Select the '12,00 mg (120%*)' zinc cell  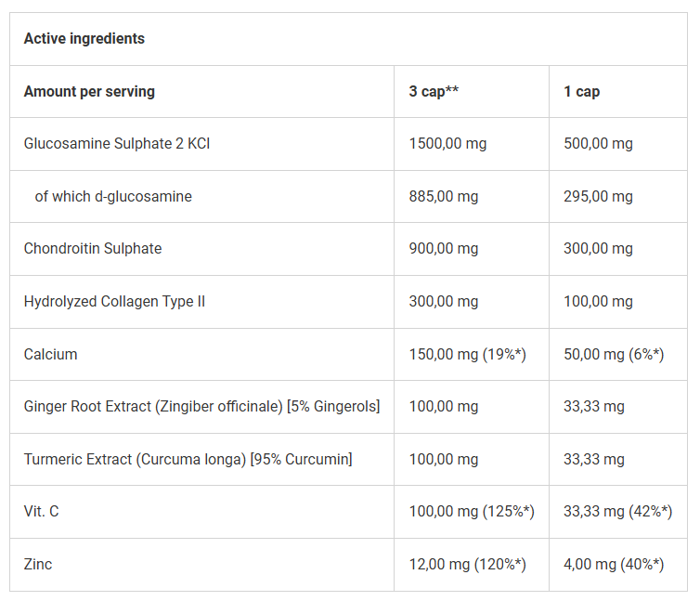point(468,564)
